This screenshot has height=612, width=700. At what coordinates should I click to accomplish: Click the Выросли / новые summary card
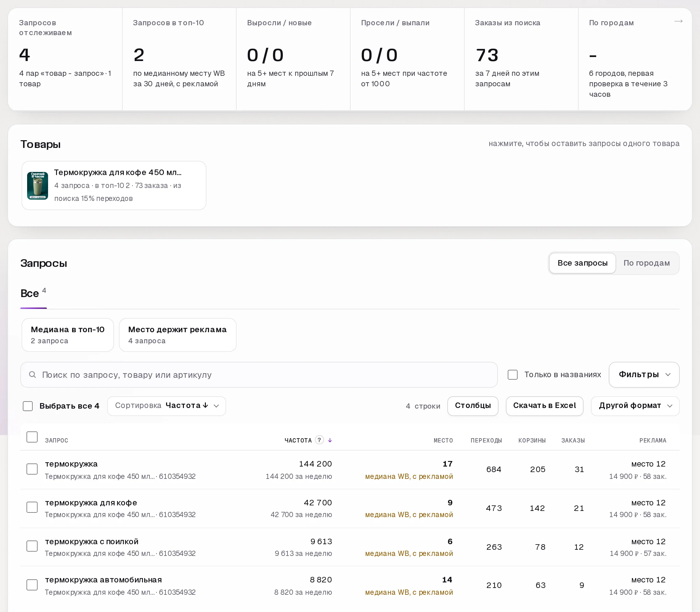[293, 59]
